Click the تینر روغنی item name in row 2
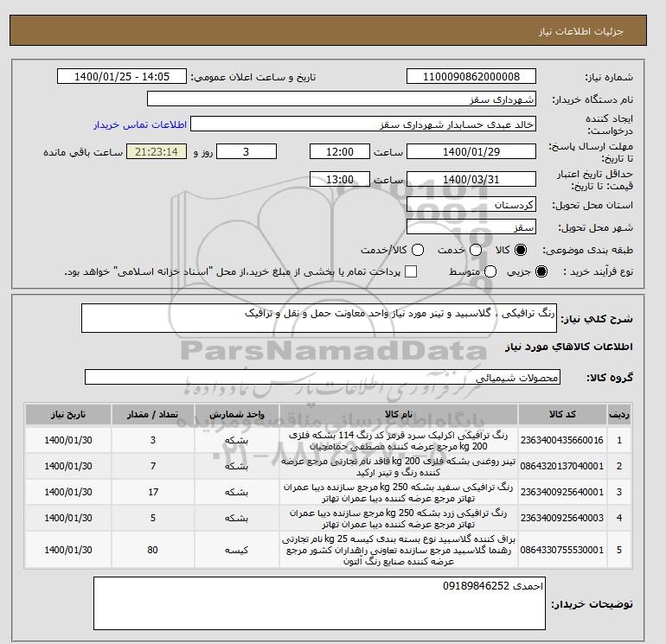The image size is (666, 644). click(x=399, y=467)
